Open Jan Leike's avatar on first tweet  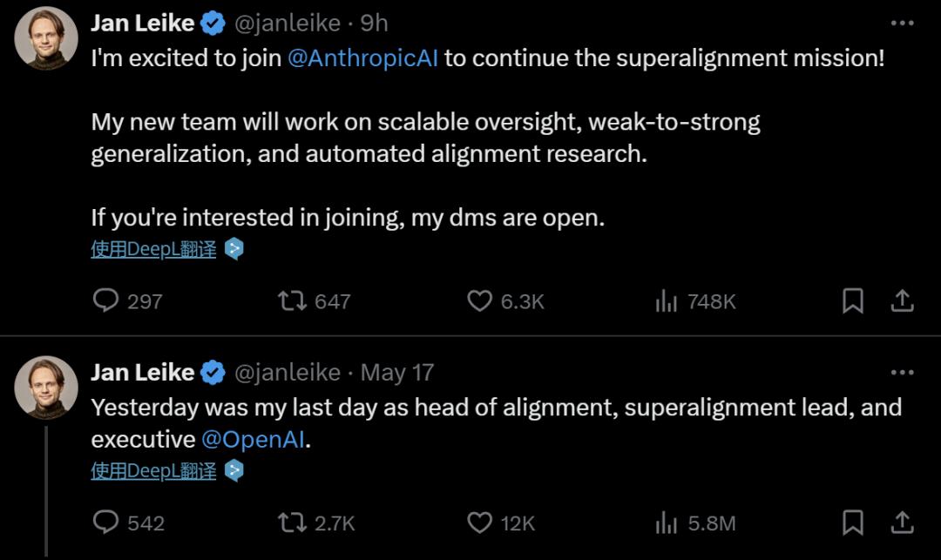(x=46, y=40)
